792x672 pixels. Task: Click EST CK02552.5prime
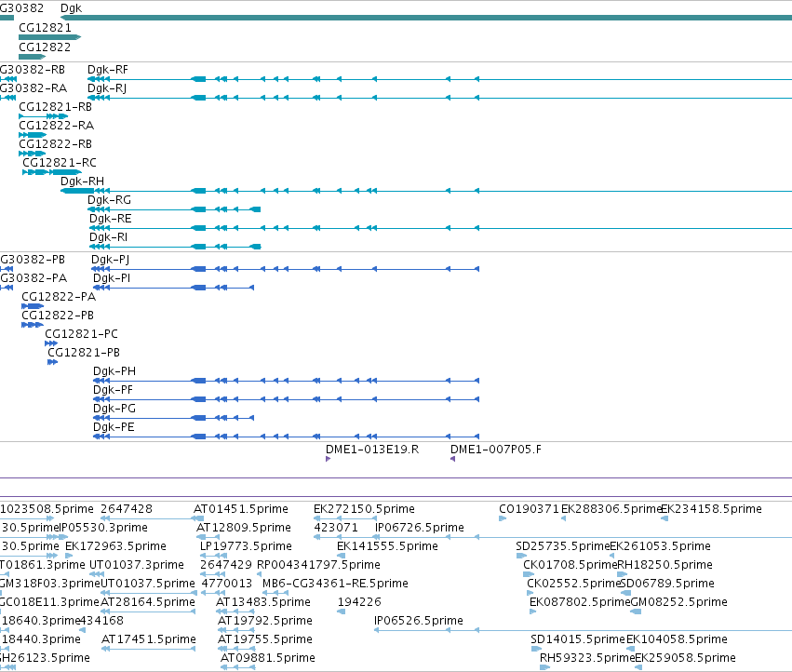pyautogui.click(x=574, y=585)
